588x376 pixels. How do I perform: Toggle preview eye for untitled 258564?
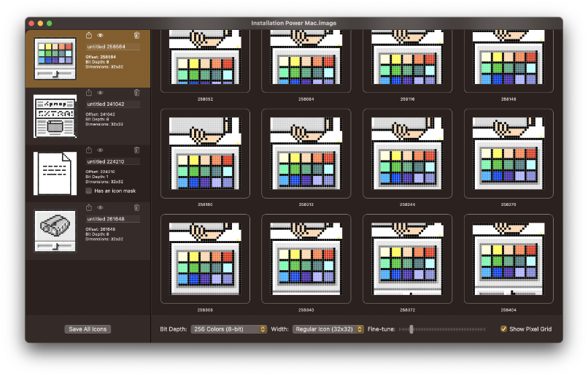pyautogui.click(x=100, y=35)
